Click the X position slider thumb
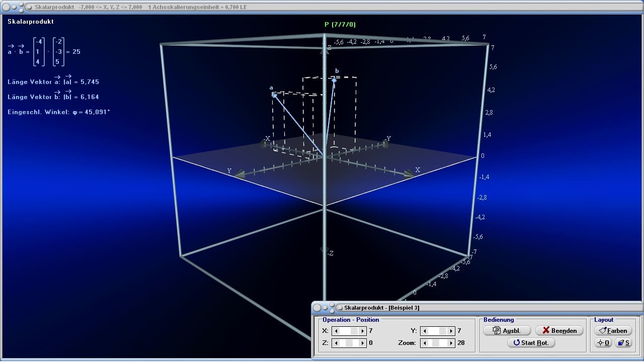Viewport: 644px width, 362px height. click(x=354, y=331)
